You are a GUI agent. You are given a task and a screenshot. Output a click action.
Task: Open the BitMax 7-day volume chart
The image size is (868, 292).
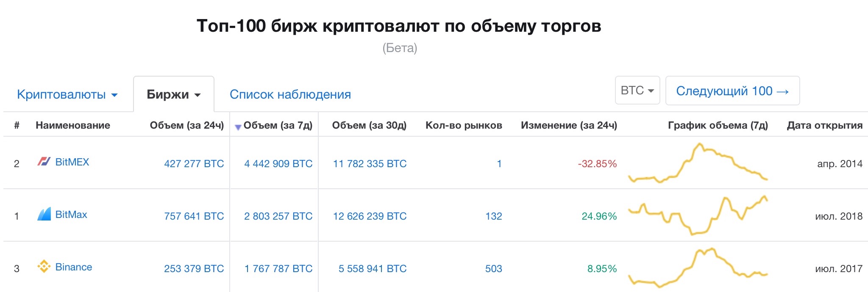click(698, 216)
